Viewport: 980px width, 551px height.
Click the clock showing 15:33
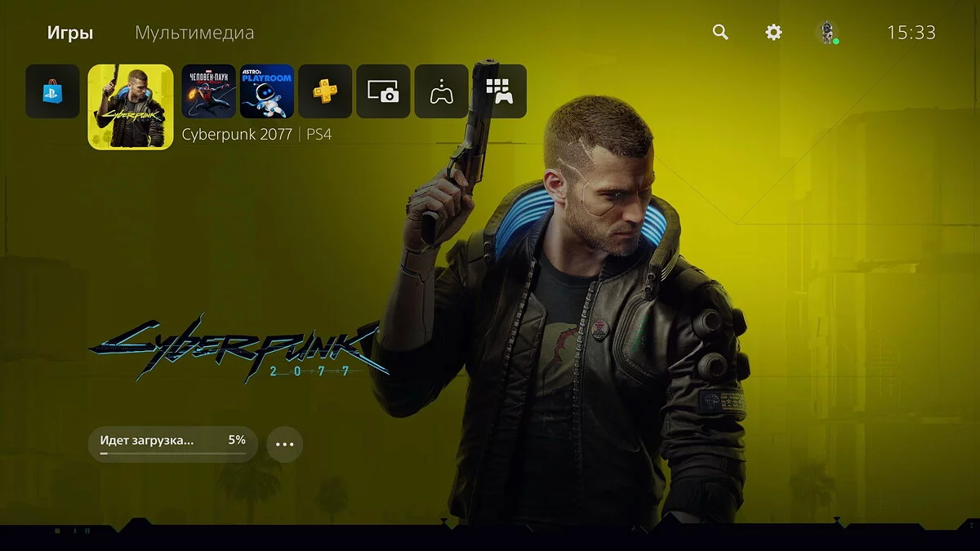point(911,33)
